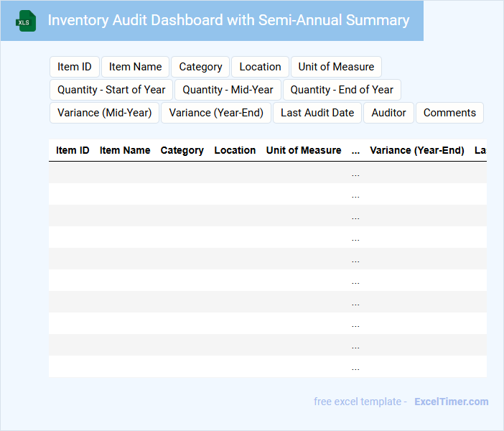Click the Inventory Audit Dashboard title
The width and height of the screenshot is (504, 431).
228,20
